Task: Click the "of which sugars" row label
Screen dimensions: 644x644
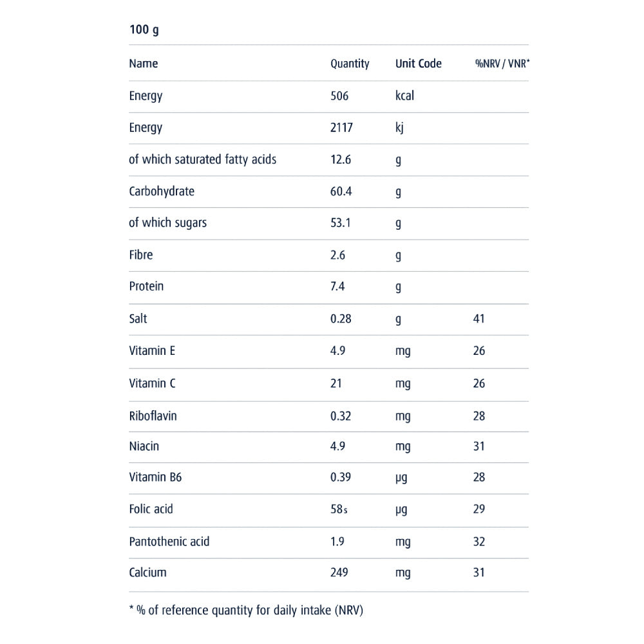Action: click(x=168, y=223)
